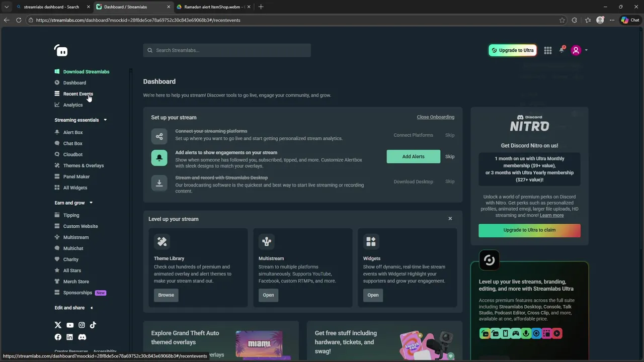
Task: Click the download icon beside Stream and record
Action: (159, 183)
